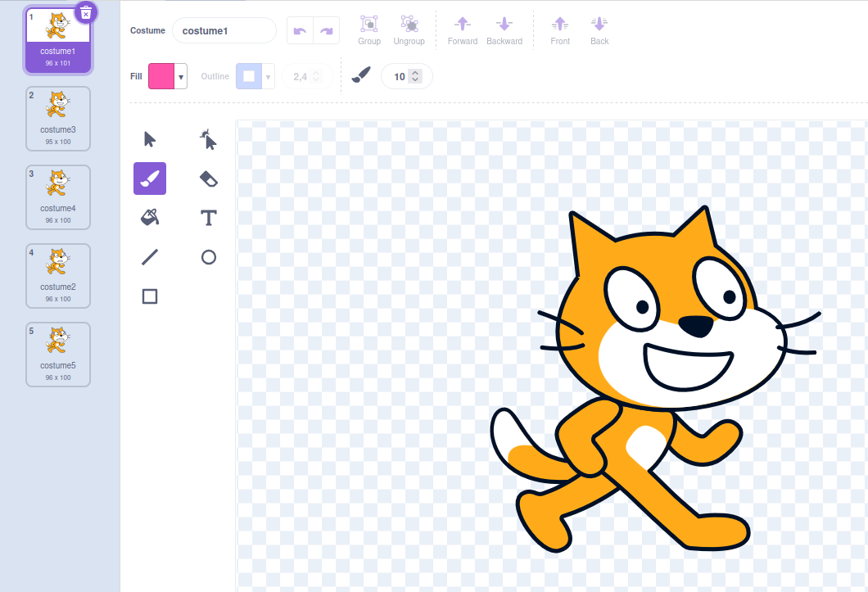Select the costume3 thumbnail
This screenshot has height=592, width=868.
coord(58,119)
